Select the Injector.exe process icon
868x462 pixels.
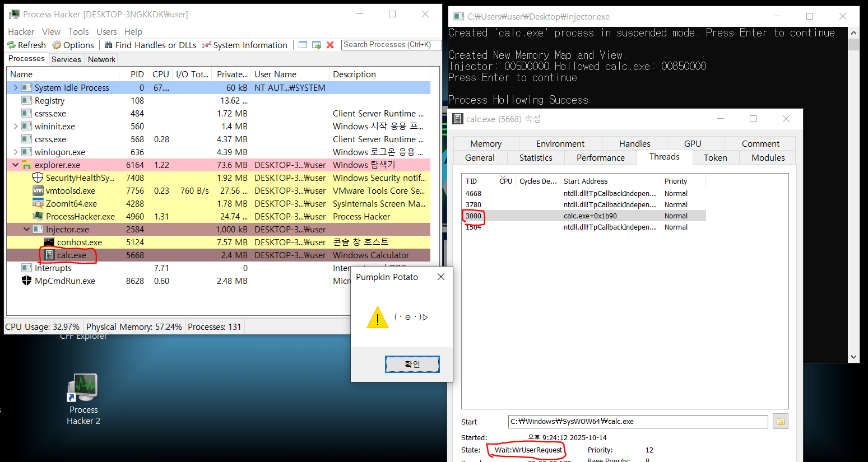click(38, 229)
